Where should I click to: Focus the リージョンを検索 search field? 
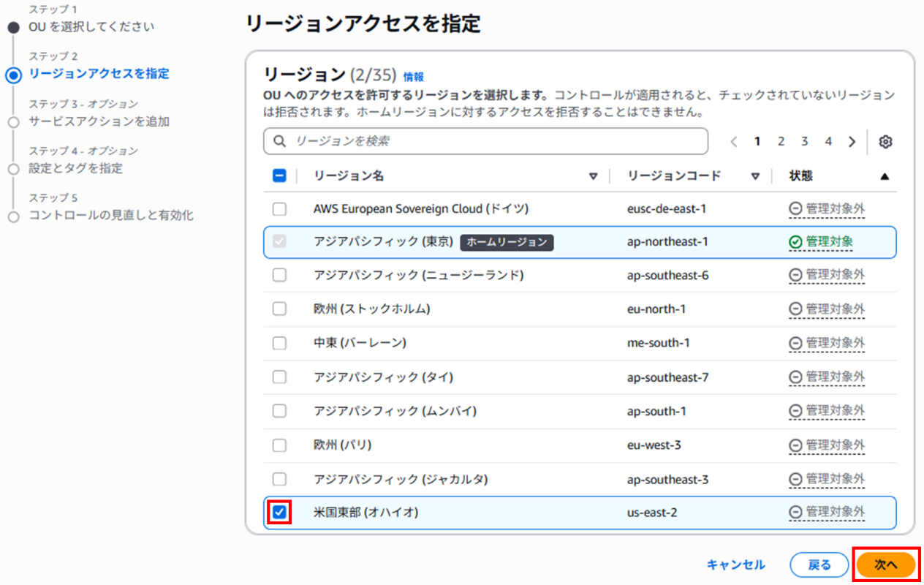(493, 141)
